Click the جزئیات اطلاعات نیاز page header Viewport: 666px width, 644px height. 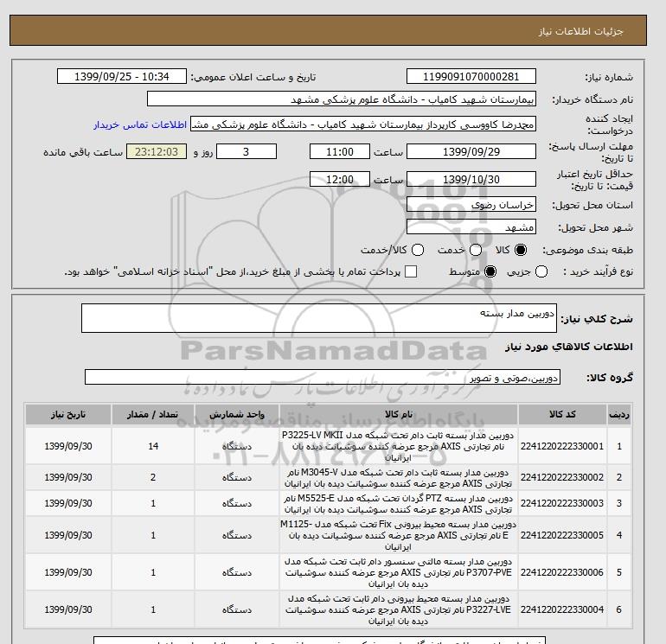(581, 31)
